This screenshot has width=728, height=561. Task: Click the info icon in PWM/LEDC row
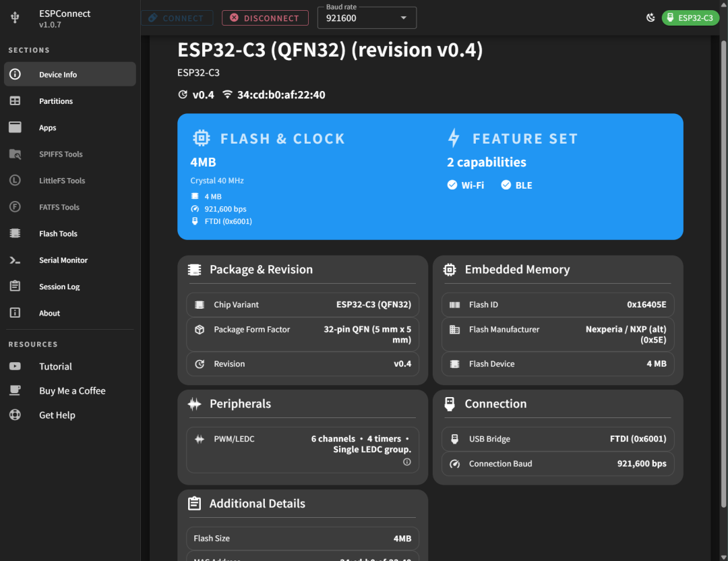tap(407, 462)
